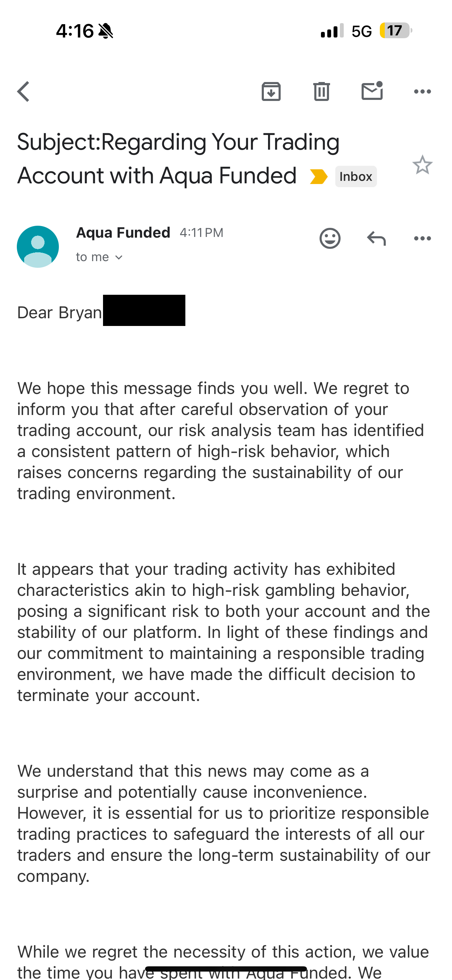This screenshot has width=452, height=980.
Task: Go back using the left chevron arrow
Action: pyautogui.click(x=23, y=92)
